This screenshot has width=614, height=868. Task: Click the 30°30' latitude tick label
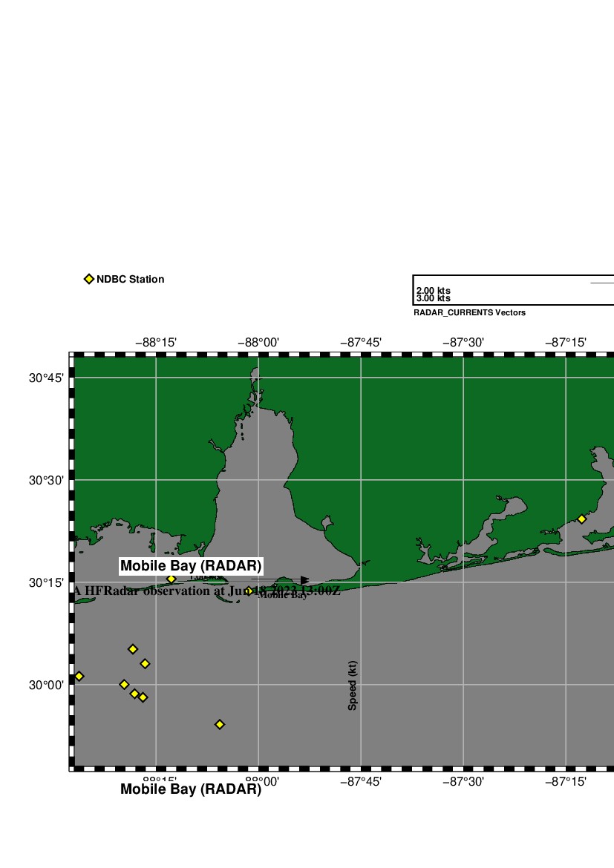click(46, 480)
